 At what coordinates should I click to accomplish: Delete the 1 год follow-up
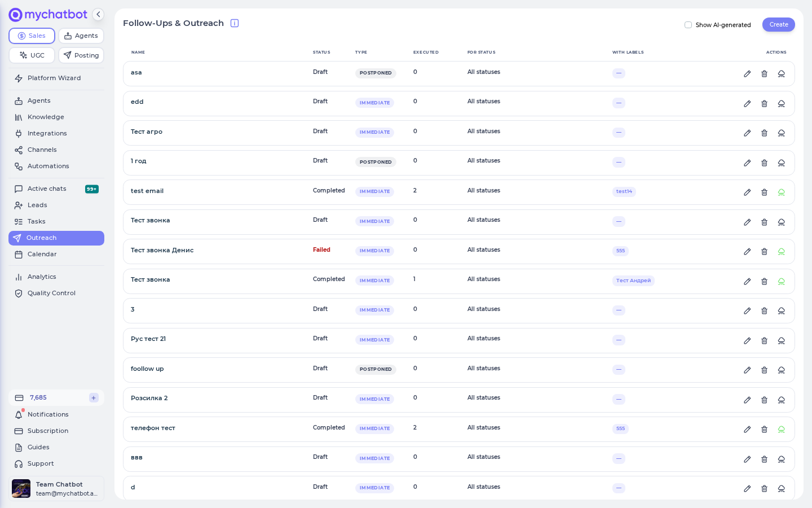[x=764, y=163]
